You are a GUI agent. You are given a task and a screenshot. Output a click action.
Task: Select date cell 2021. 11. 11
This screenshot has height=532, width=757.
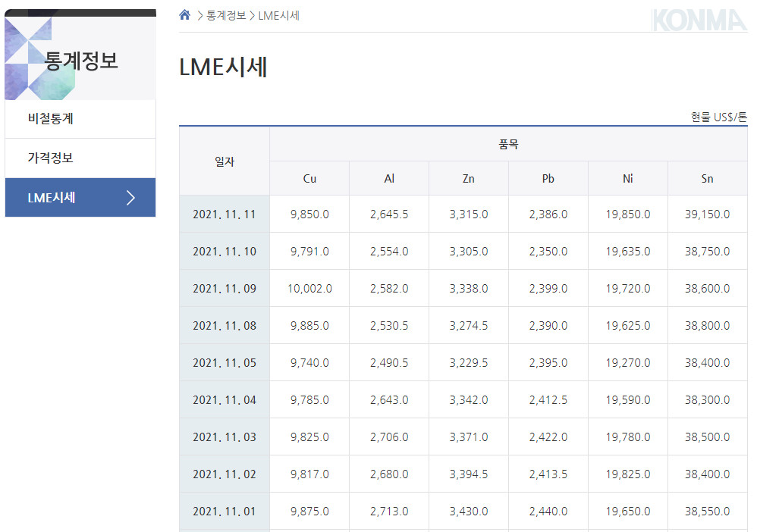click(x=225, y=214)
